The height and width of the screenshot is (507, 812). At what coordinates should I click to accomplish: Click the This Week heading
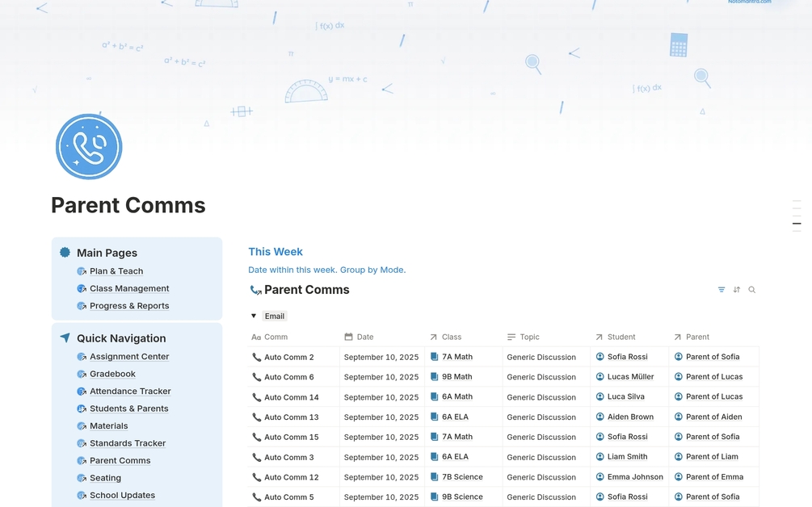point(276,252)
